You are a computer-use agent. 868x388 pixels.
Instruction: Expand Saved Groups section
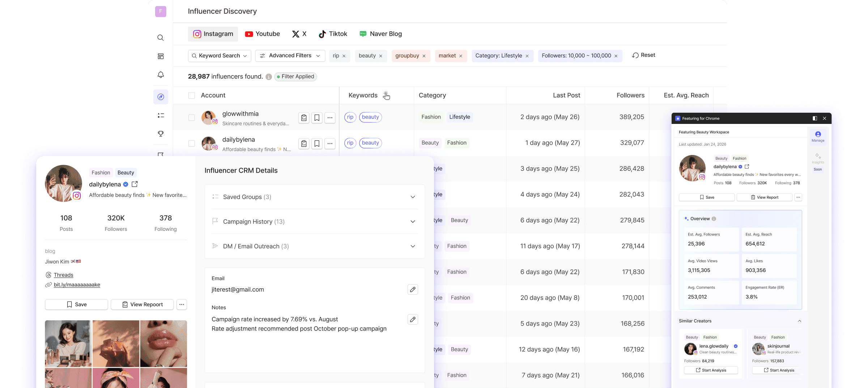tap(315, 197)
